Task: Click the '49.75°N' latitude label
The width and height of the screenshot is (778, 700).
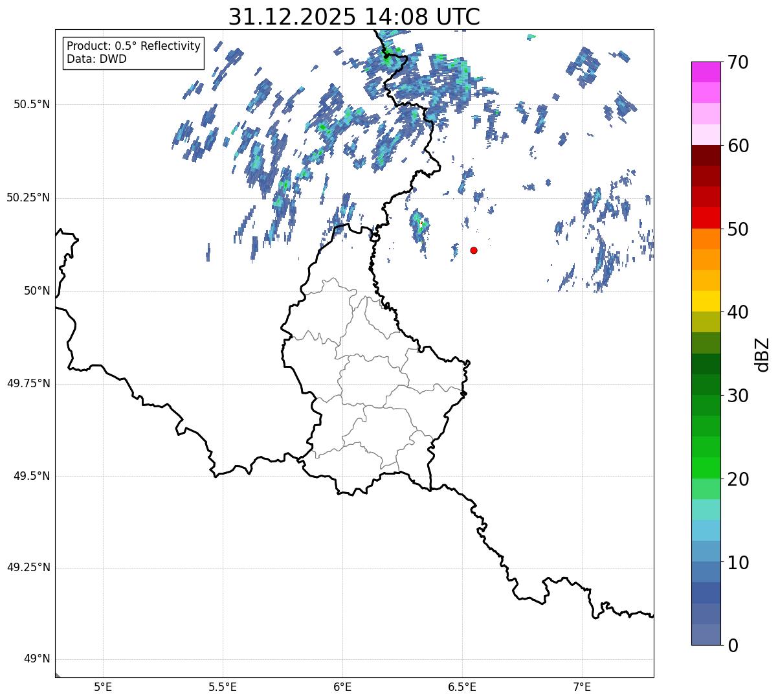Action: [x=28, y=383]
